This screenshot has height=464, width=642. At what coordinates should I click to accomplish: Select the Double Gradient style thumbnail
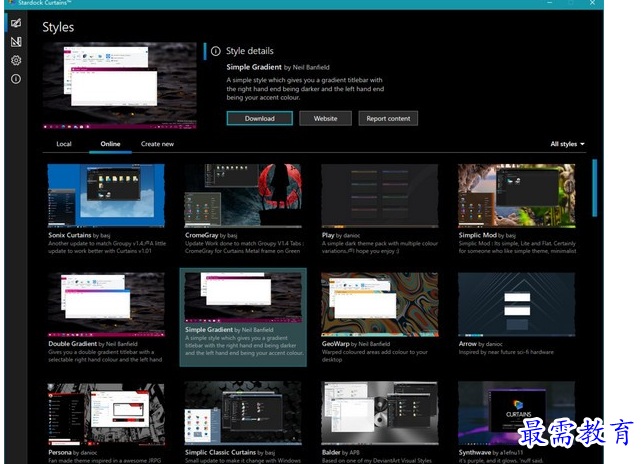[x=106, y=304]
